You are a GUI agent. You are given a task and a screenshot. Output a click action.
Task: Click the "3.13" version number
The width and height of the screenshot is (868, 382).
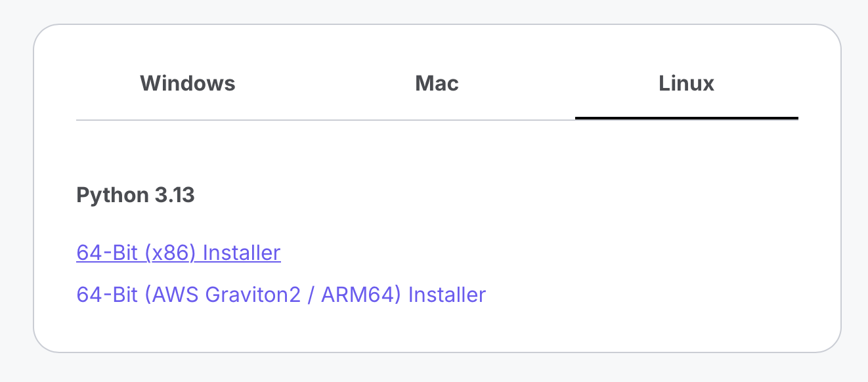174,195
